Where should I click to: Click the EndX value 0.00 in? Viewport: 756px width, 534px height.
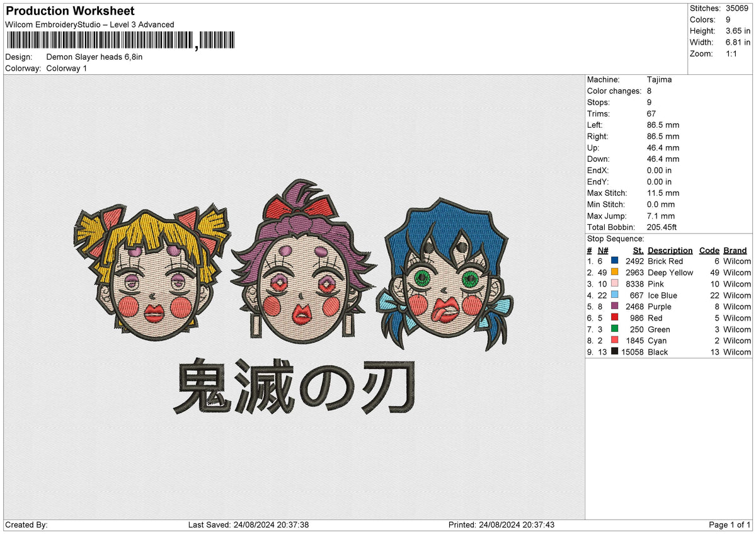[659, 171]
